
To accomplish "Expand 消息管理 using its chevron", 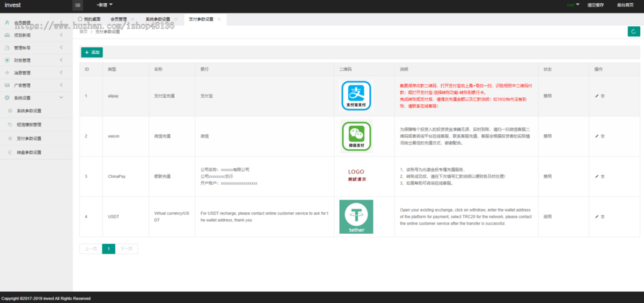I will (61, 73).
